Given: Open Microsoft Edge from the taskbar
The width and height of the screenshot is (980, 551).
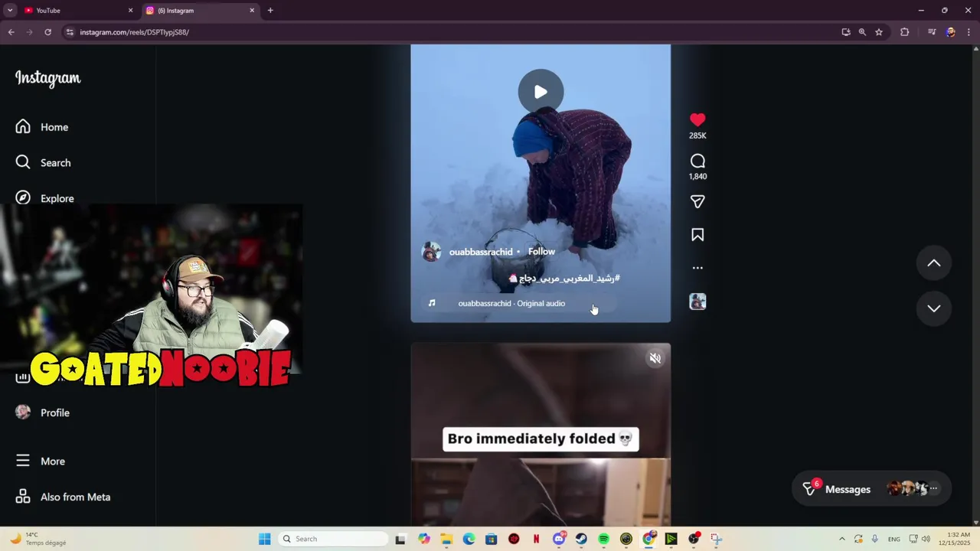Looking at the screenshot, I should 469,539.
